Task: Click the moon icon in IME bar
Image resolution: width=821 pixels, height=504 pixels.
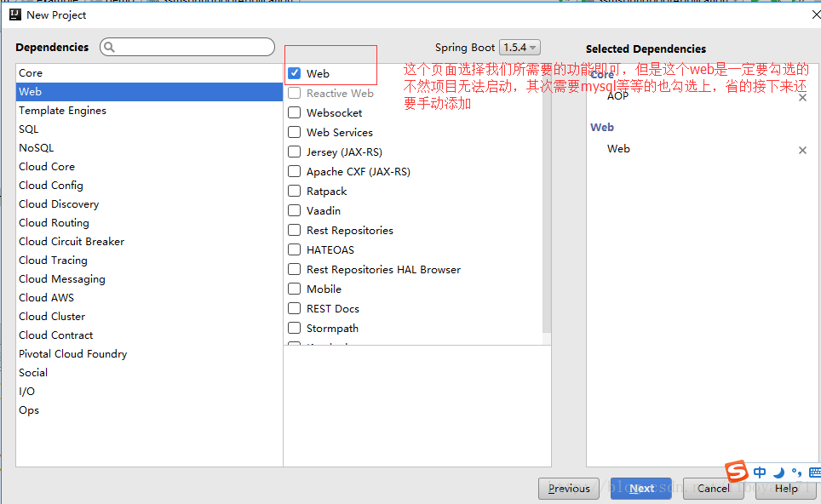Action: [778, 472]
